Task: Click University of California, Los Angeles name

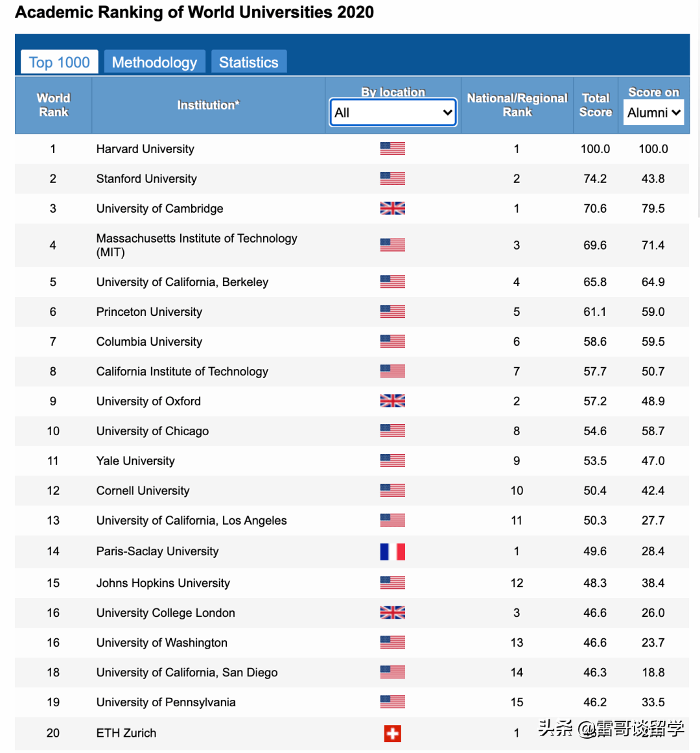Action: click(191, 520)
